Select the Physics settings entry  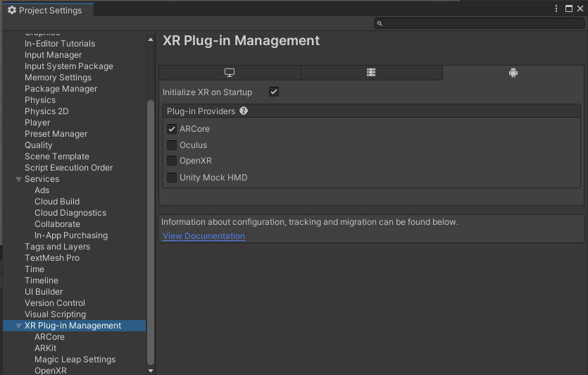(40, 100)
